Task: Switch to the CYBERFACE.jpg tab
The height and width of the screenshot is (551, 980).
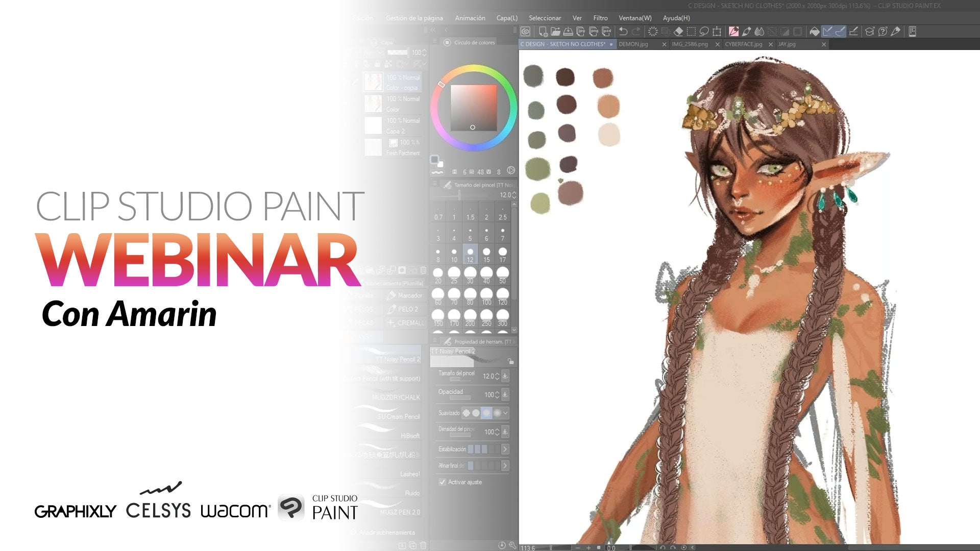Action: [743, 44]
